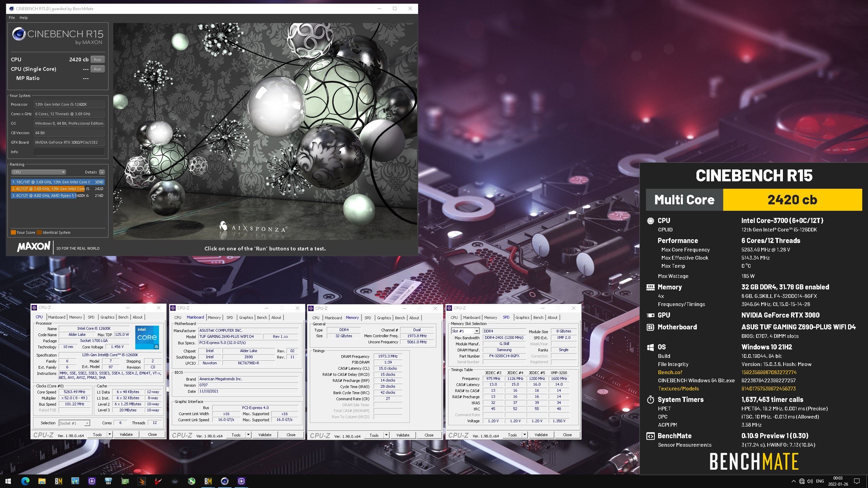
Task: Click the yellow 2420 cb score banner
Action: click(x=792, y=200)
